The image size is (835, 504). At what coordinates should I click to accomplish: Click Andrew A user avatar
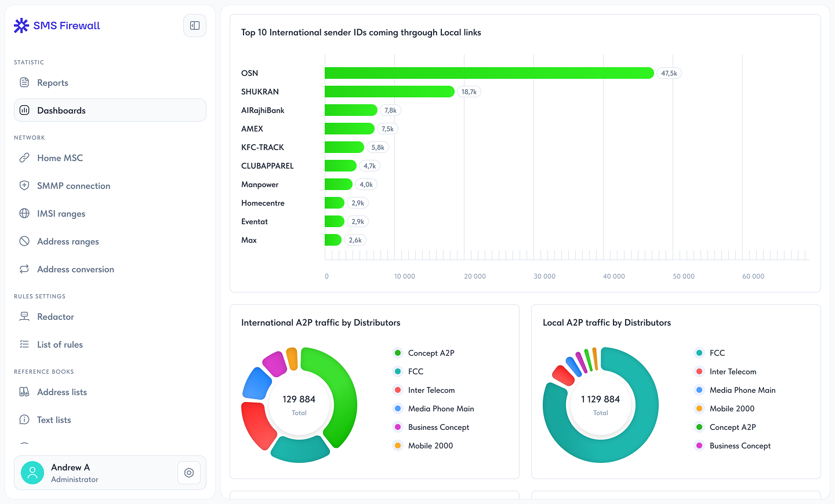click(x=32, y=473)
